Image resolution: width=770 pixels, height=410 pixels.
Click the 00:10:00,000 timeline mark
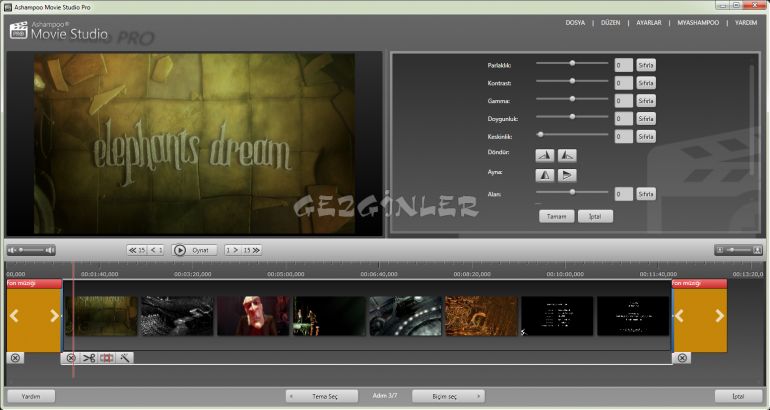coord(565,274)
